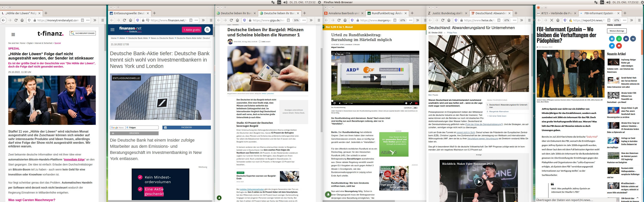Open t-finanz hamburger site menu

pyautogui.click(x=13, y=35)
